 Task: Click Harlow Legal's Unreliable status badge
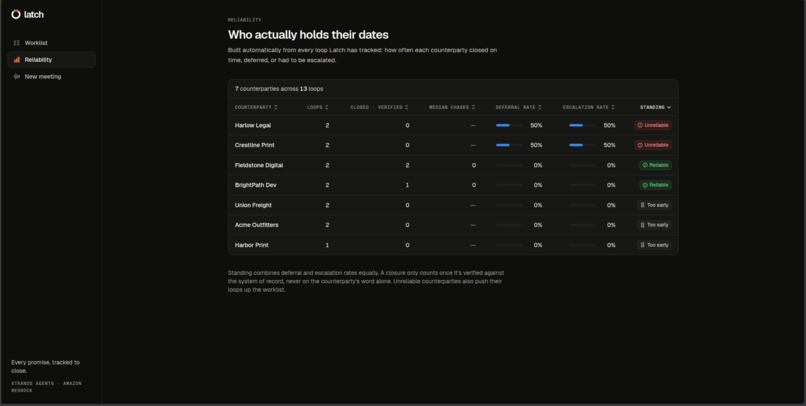pyautogui.click(x=653, y=125)
